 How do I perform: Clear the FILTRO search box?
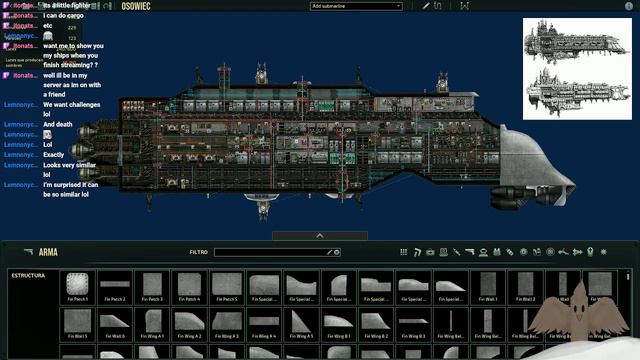tap(337, 252)
